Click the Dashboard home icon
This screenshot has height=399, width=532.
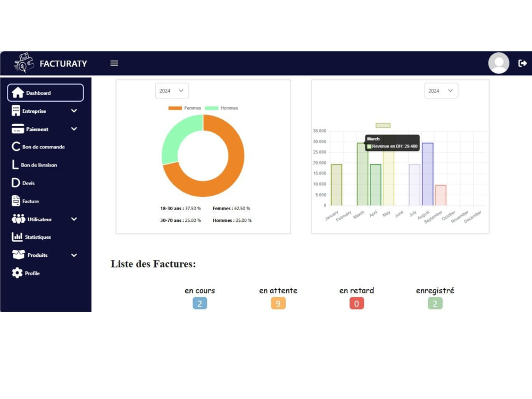coord(18,93)
